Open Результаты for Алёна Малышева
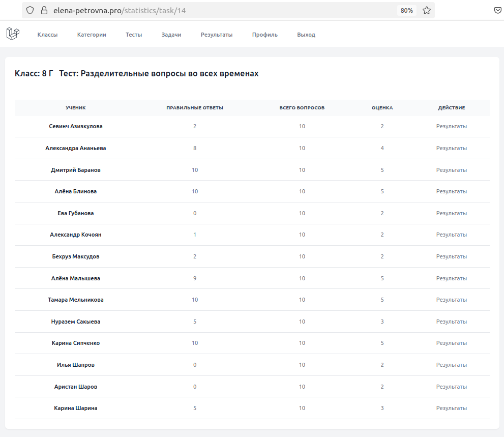Image resolution: width=504 pixels, height=437 pixels. (x=451, y=278)
